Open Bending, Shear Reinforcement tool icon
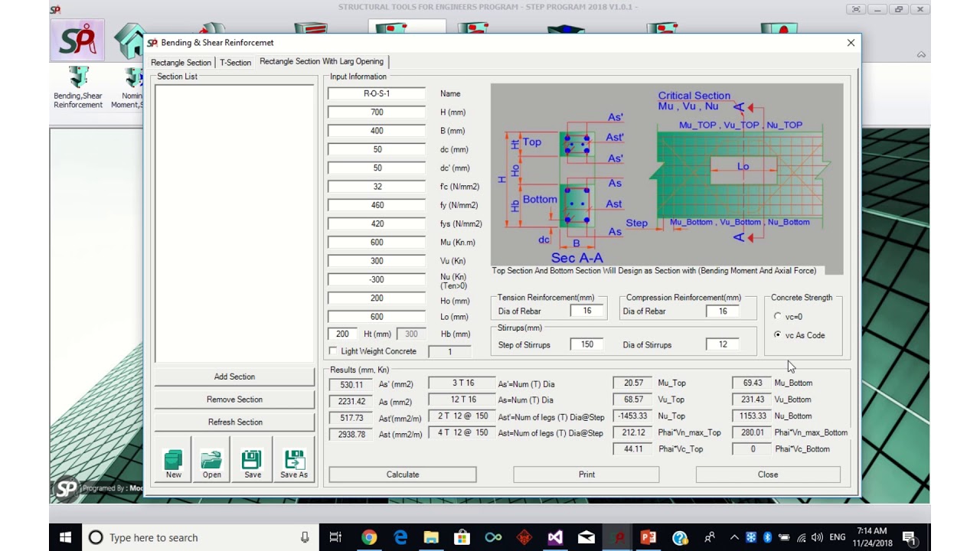Screen dimensions: 980x551 [77, 87]
